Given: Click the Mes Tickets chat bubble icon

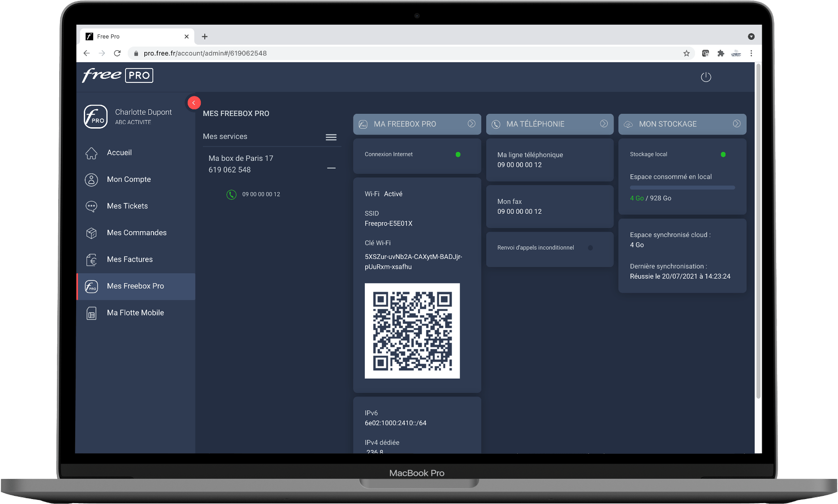Looking at the screenshot, I should coord(91,207).
